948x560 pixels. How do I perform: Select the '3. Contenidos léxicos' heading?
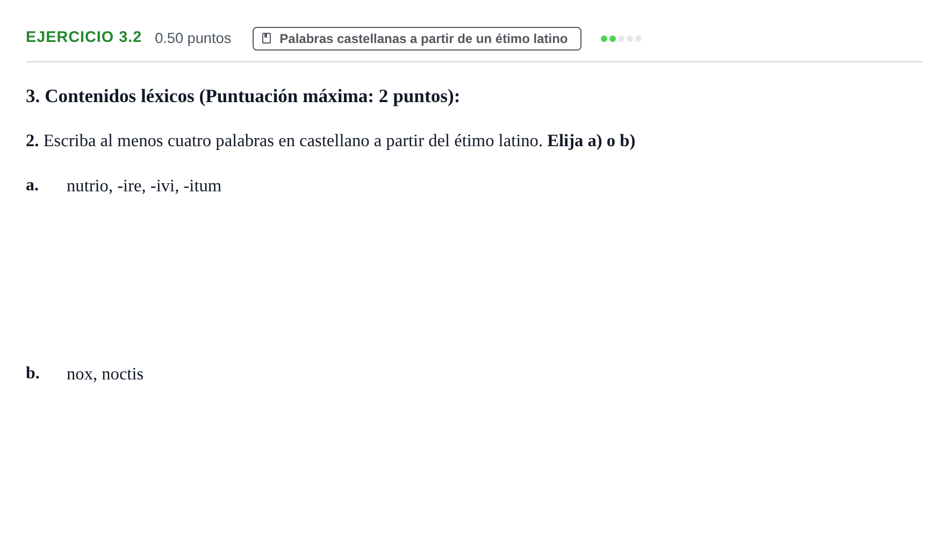click(x=243, y=96)
